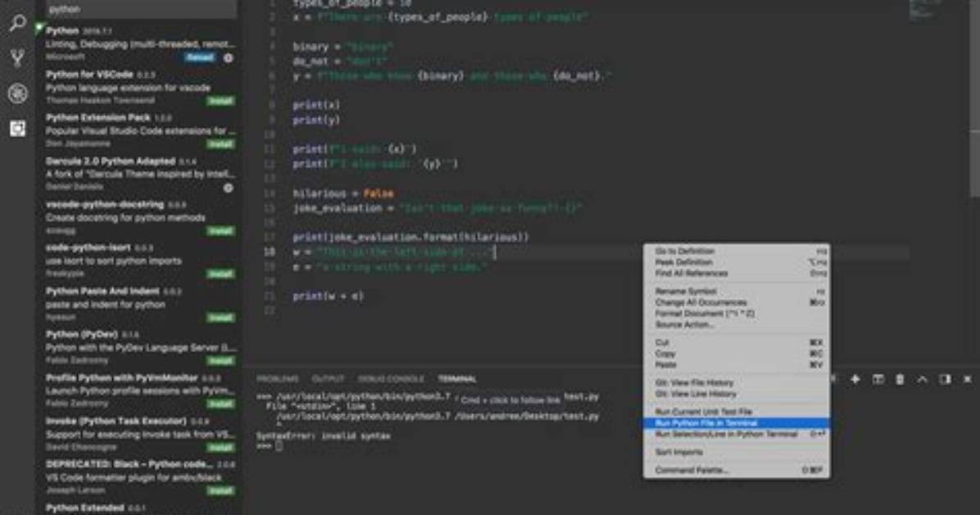Reload the Microsoft Python extension
The height and width of the screenshot is (515, 980).
(x=199, y=57)
